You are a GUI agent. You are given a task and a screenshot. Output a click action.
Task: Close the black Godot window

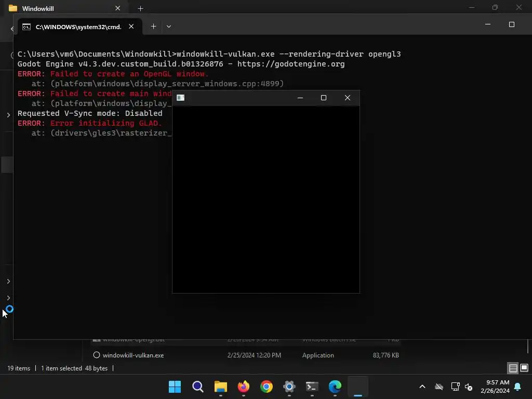[x=348, y=98]
